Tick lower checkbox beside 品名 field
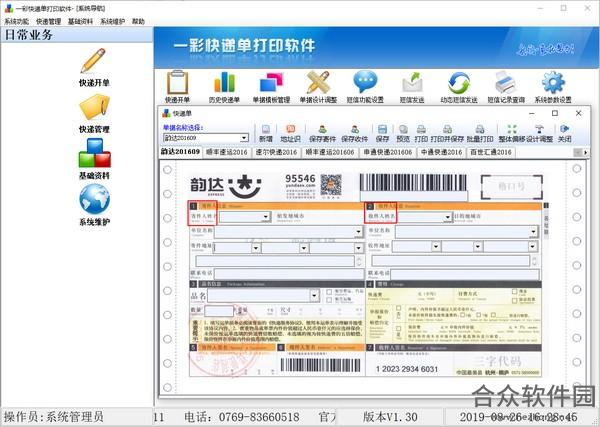The height and width of the screenshot is (427, 600). 329,300
